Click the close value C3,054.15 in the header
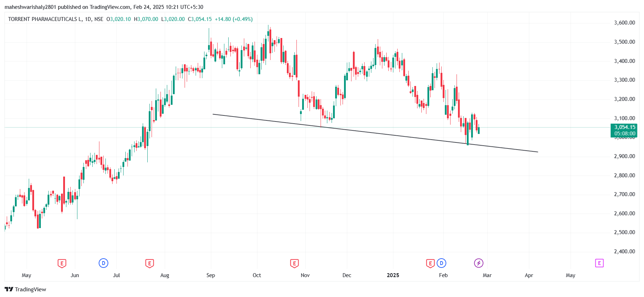 [200, 19]
